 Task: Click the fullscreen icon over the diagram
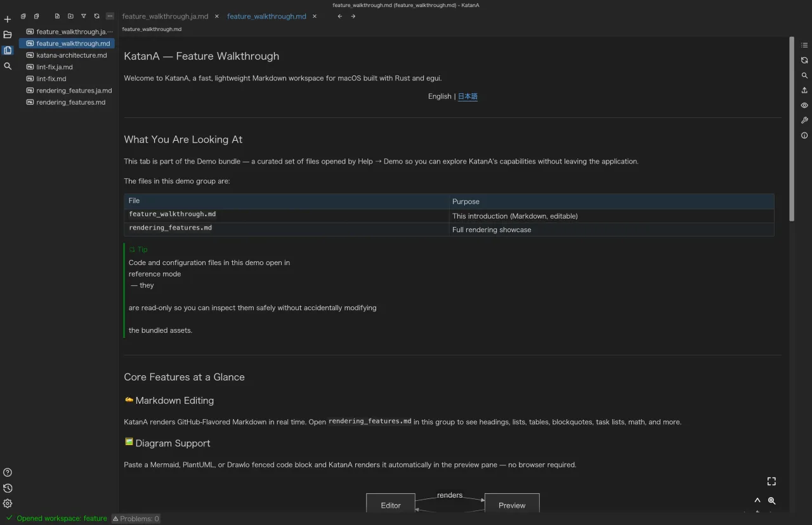pyautogui.click(x=771, y=481)
